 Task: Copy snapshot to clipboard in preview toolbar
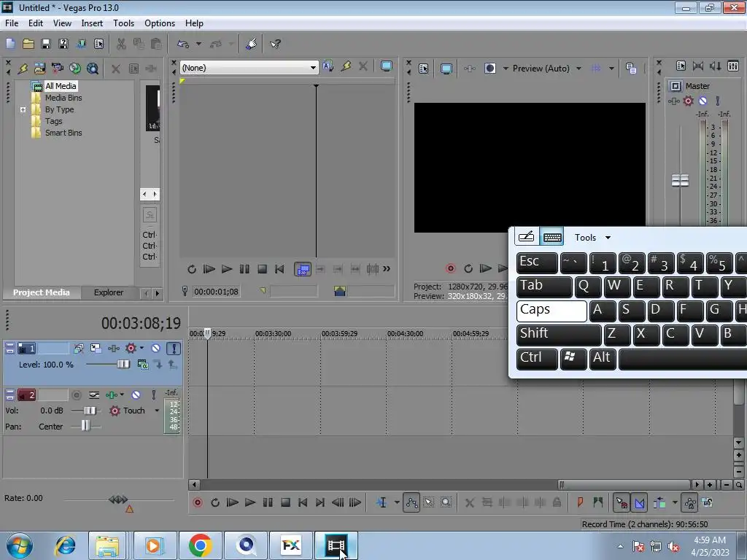pos(631,69)
